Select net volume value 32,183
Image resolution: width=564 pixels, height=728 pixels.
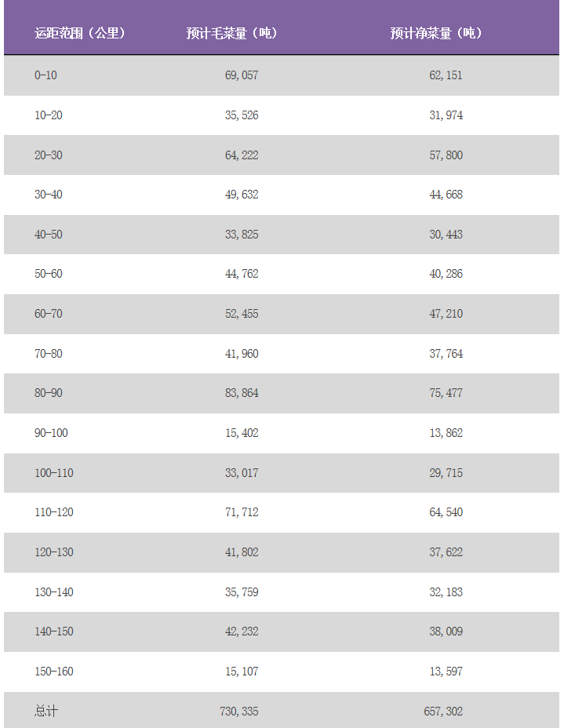click(x=446, y=592)
